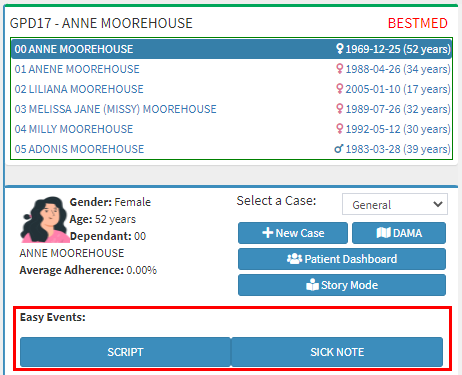Select dependant 01 ANENE MOOREHOUSE
This screenshot has height=375, width=462.
(x=231, y=69)
